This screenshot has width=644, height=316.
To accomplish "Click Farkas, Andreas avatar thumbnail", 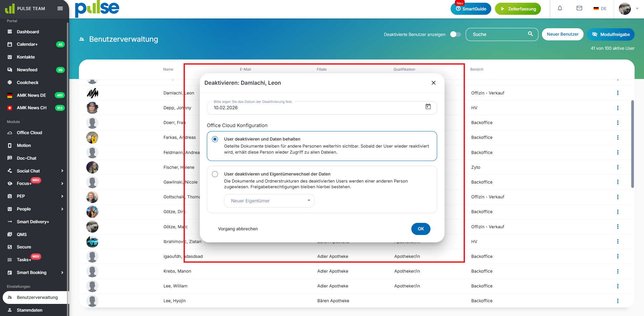I will tap(92, 137).
